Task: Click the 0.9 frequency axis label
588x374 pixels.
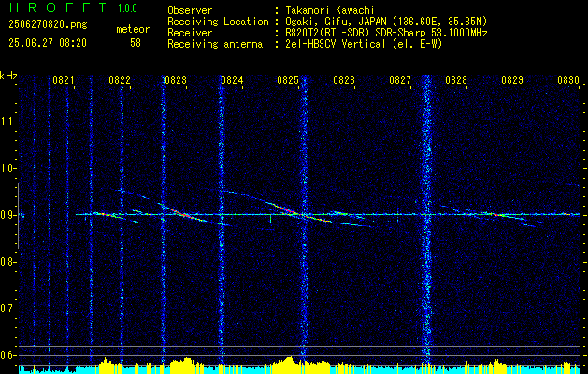Action: [x=7, y=215]
